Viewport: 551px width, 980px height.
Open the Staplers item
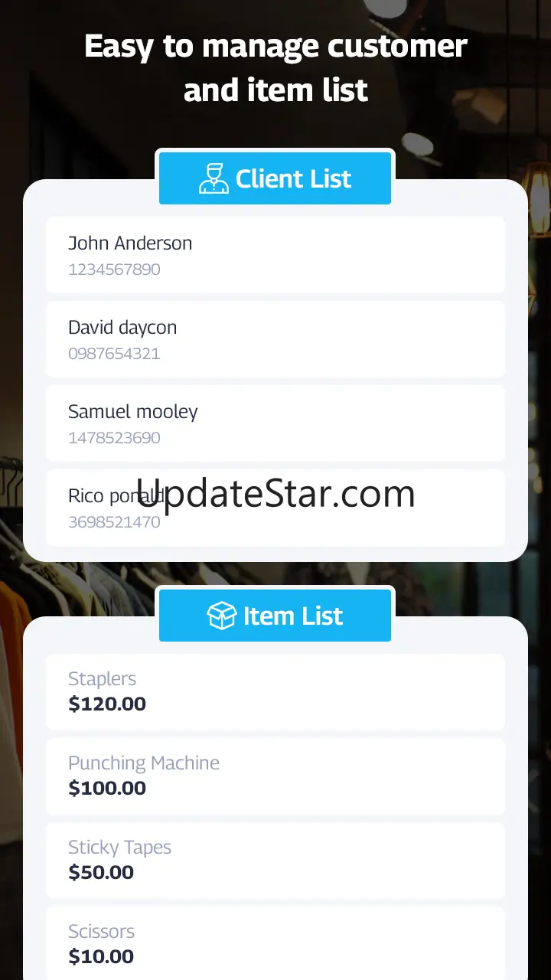(275, 692)
